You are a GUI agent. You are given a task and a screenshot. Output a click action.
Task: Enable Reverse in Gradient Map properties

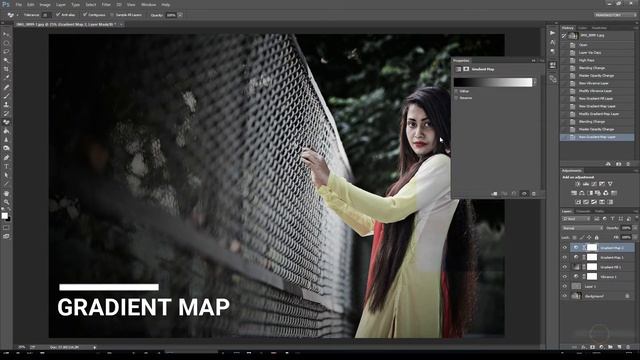coord(456,98)
